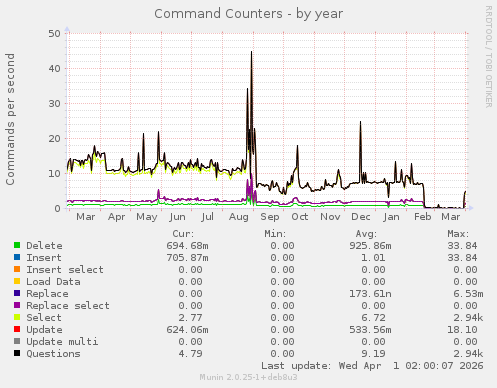This screenshot has height=388, width=497.
Task: Click Delete current value 694.68m
Action: click(187, 246)
